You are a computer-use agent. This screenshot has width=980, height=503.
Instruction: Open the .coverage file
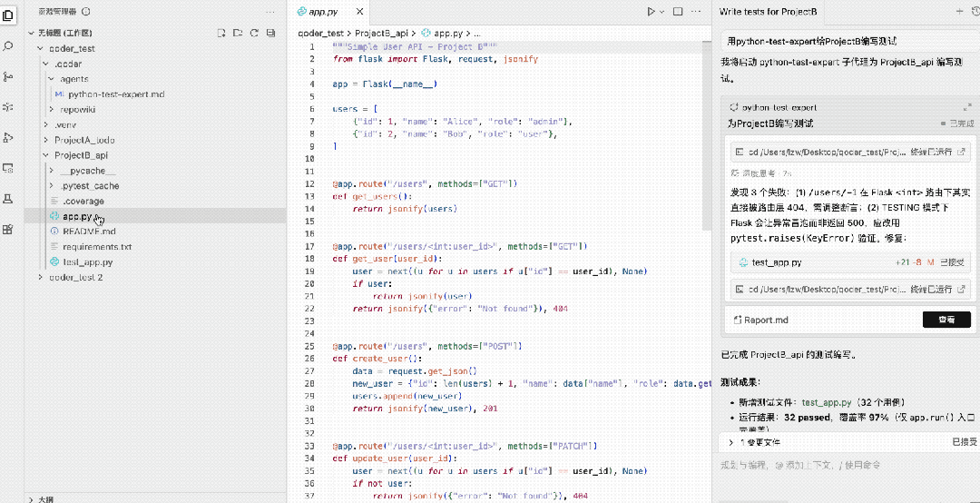(83, 201)
